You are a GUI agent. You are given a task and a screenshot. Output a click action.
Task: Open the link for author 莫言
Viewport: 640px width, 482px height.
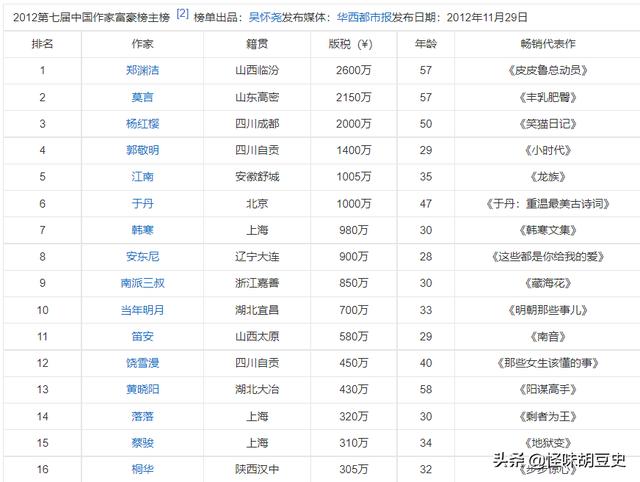coord(142,97)
